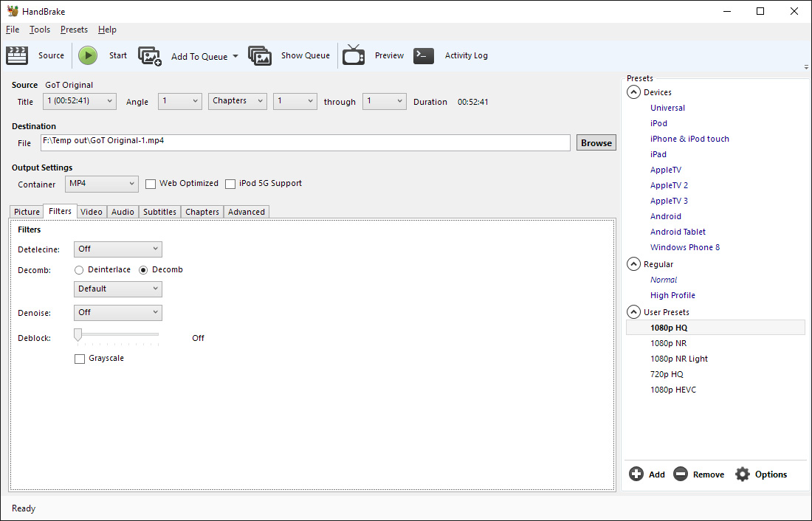Image resolution: width=812 pixels, height=521 pixels.
Task: Select the Filters tab
Action: pyautogui.click(x=60, y=211)
